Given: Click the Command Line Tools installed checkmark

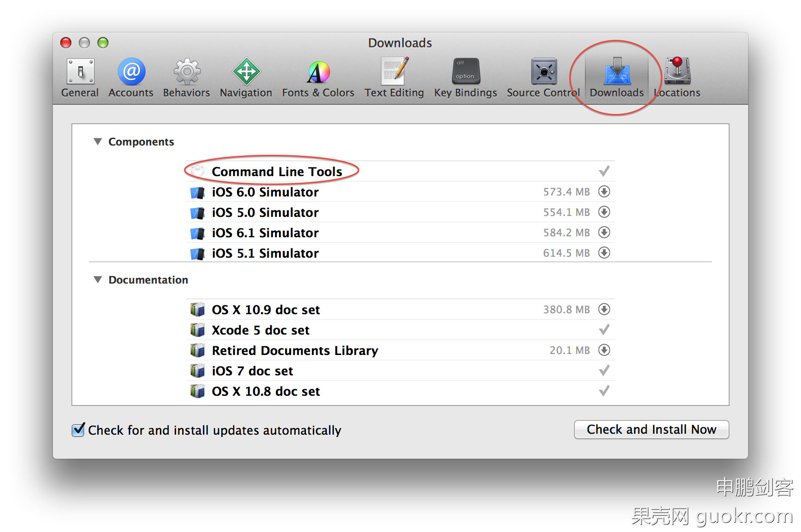Looking at the screenshot, I should click(x=604, y=171).
